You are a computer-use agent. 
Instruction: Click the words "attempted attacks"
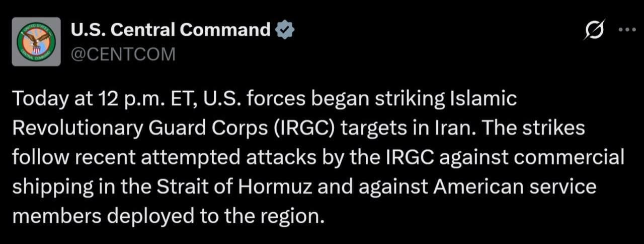coord(208,158)
